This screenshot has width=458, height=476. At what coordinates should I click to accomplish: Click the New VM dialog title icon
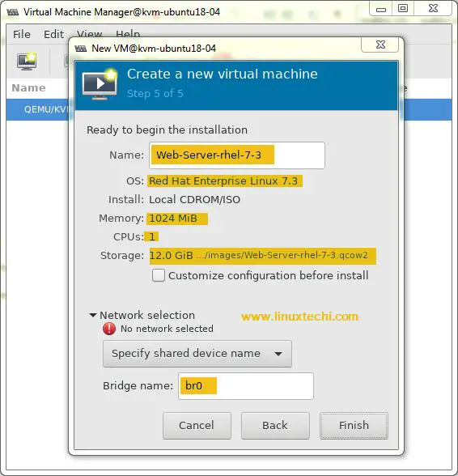pyautogui.click(x=80, y=49)
